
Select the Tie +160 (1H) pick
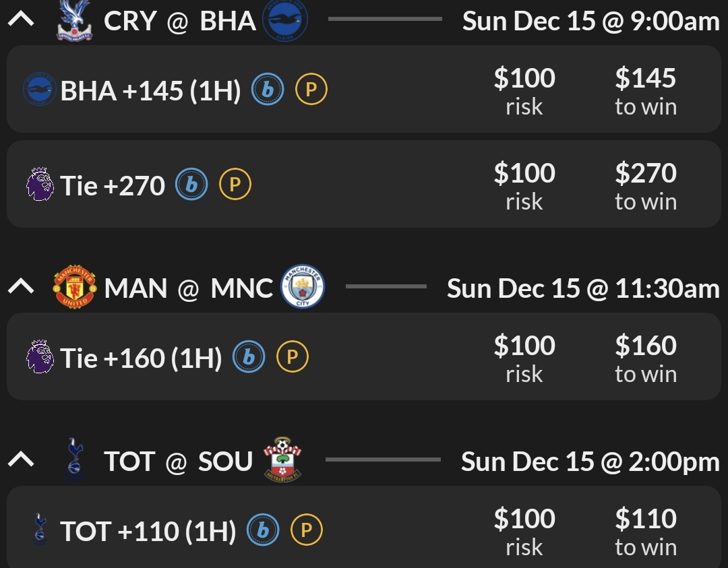click(141, 358)
